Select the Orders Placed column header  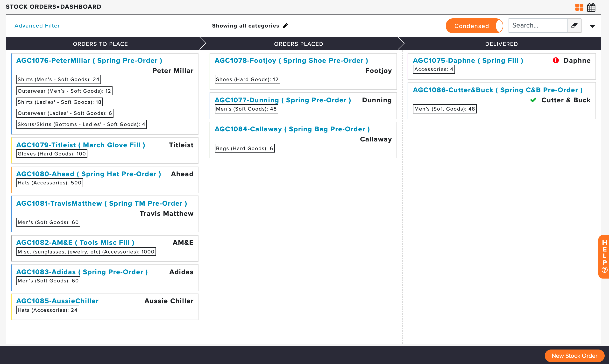coord(299,44)
